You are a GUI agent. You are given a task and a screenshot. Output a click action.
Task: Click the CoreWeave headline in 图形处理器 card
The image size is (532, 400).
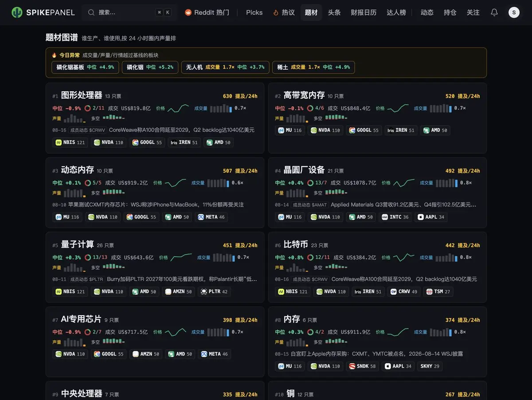(182, 130)
